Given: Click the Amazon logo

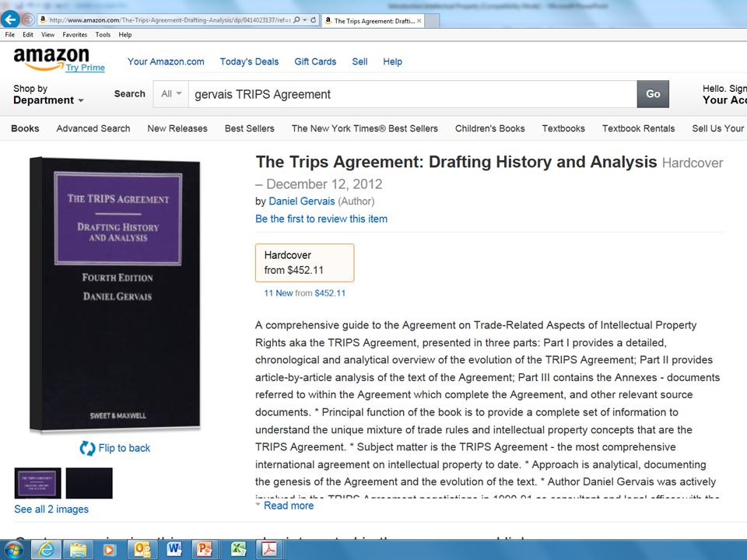Looking at the screenshot, I should tap(51, 59).
